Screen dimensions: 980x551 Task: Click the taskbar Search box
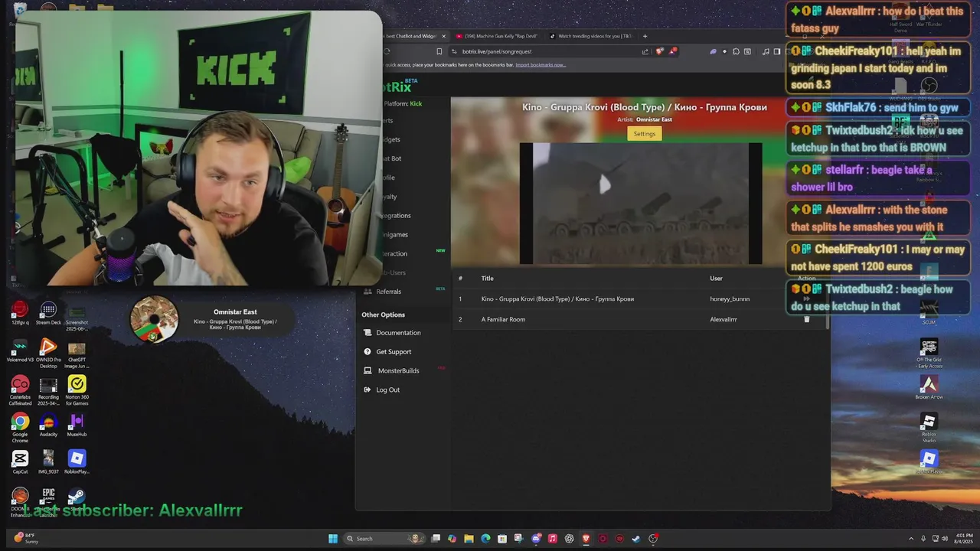click(384, 539)
